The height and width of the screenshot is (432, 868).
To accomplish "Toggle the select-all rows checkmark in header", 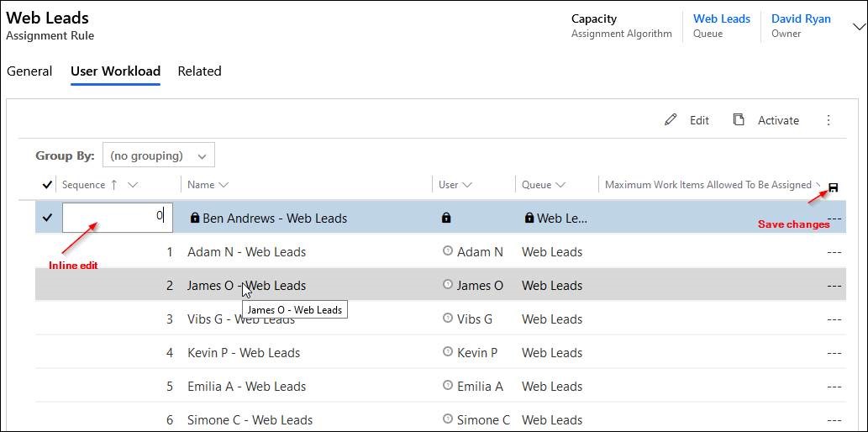I will [46, 185].
